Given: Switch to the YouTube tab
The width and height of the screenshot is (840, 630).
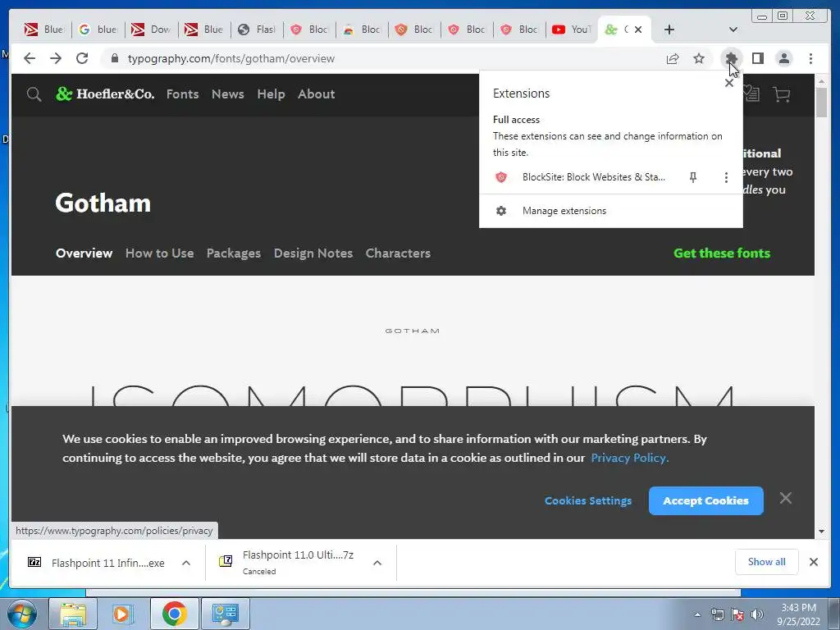Looking at the screenshot, I should coord(571,30).
